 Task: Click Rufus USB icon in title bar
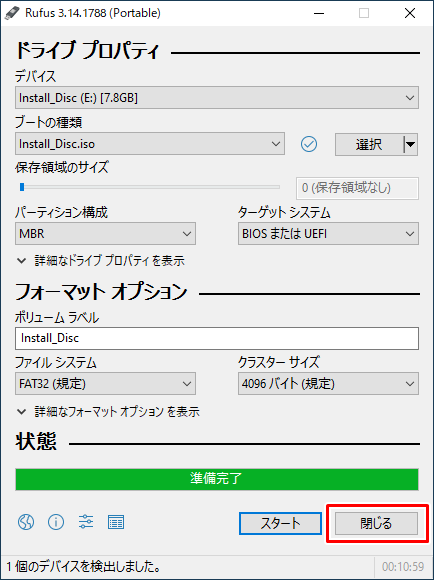coord(12,13)
